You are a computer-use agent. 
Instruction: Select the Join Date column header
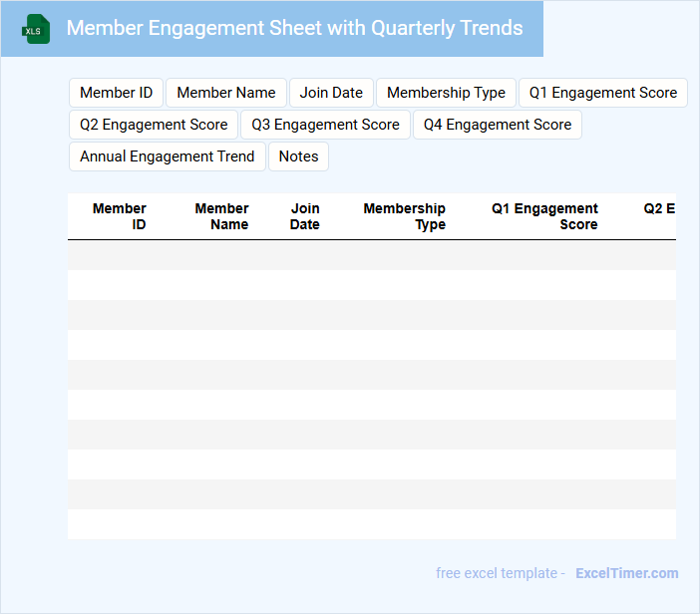coord(305,216)
